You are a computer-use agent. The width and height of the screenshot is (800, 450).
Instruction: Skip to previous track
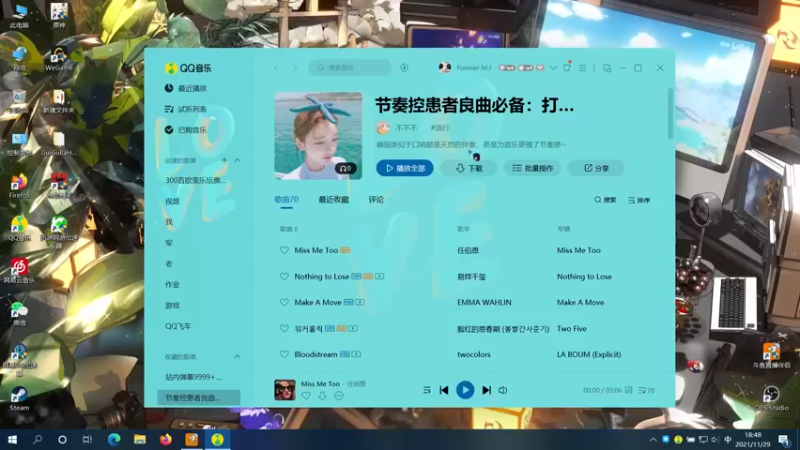[444, 390]
